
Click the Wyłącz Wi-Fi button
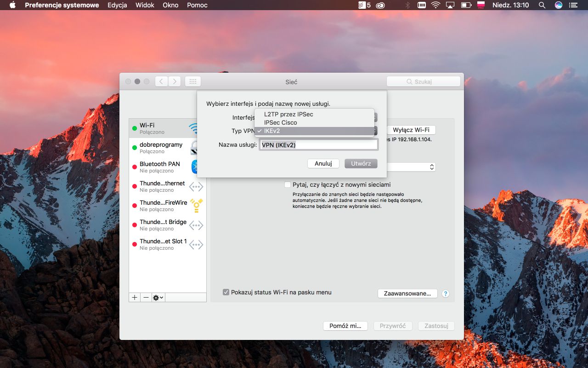[x=411, y=130]
